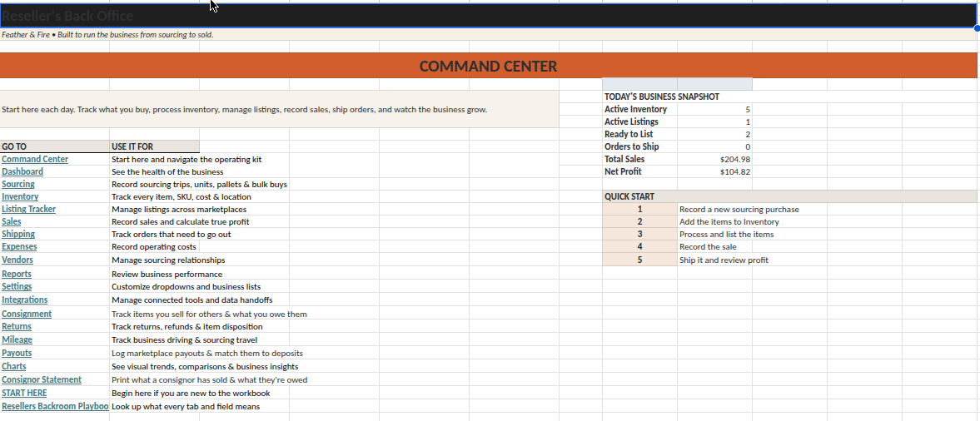Select Quick Start step number 1
Viewport: 980px width, 421px height.
pos(640,209)
